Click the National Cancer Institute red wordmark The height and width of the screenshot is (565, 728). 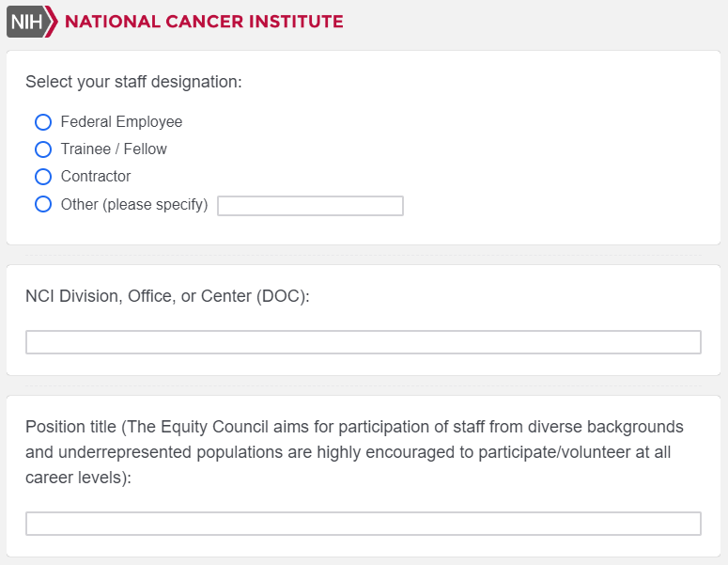click(204, 22)
